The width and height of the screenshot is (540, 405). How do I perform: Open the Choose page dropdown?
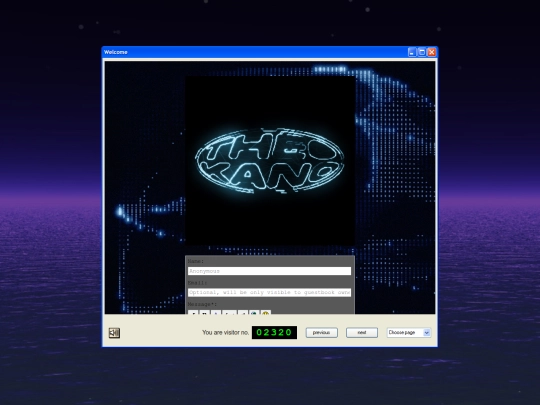click(x=408, y=333)
